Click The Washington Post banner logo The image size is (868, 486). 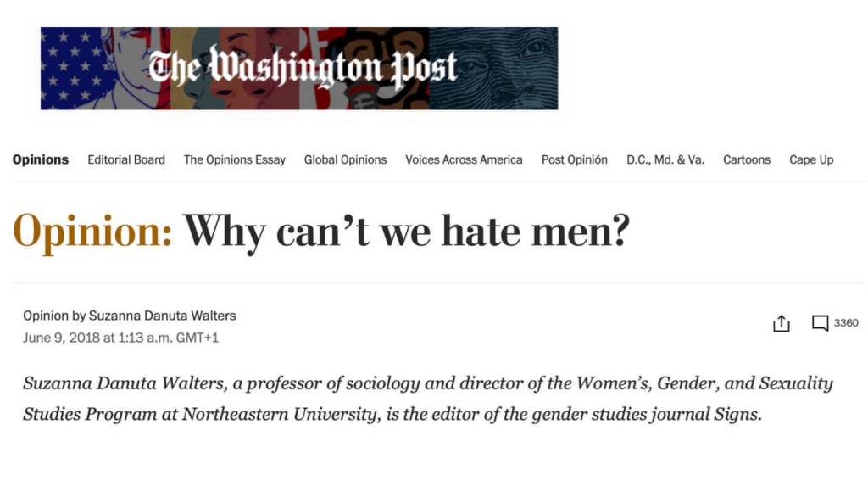303,68
